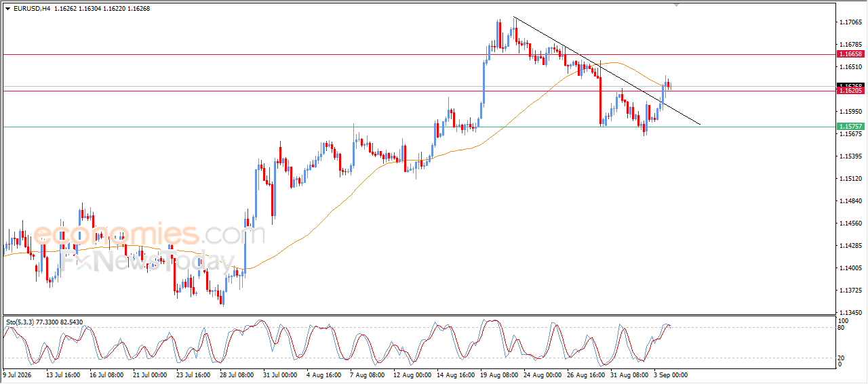Click the 23 Jul 16:00 time label
The image size is (868, 384).
(193, 374)
